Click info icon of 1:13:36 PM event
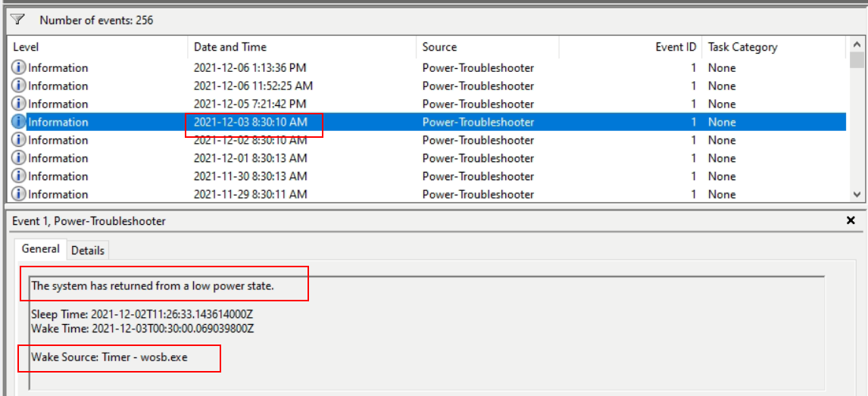Image resolution: width=868 pixels, height=396 pixels. pyautogui.click(x=19, y=68)
